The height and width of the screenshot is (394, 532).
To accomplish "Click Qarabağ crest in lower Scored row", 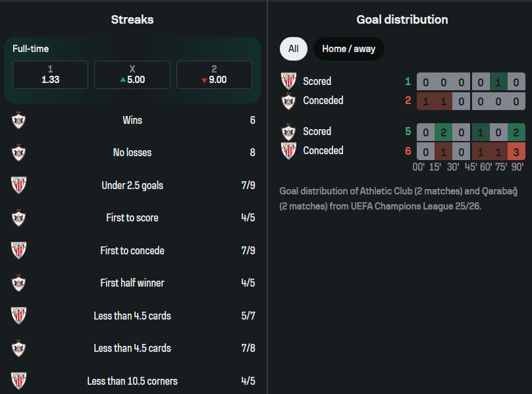I will [288, 131].
